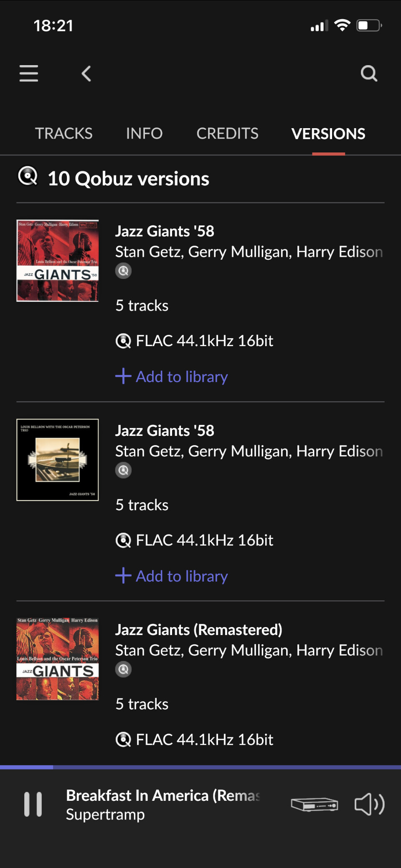This screenshot has height=868, width=401.
Task: Open the CREDITS tab
Action: click(x=227, y=134)
